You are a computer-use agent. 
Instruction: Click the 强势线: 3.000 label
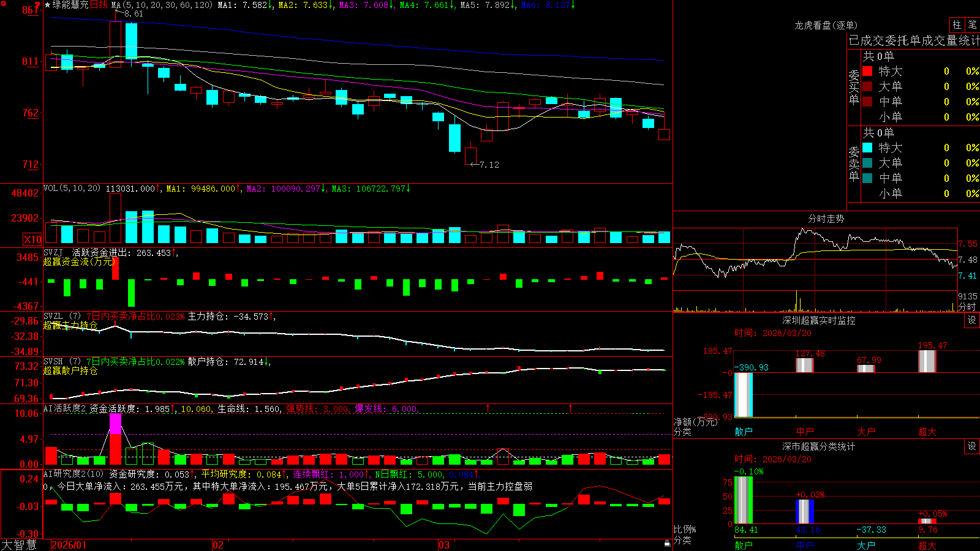pos(317,409)
